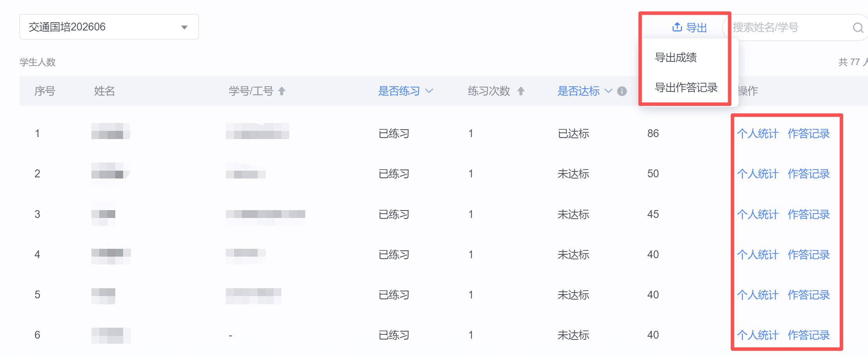Click info icon next to 是否达标
The image size is (868, 357).
tap(622, 91)
